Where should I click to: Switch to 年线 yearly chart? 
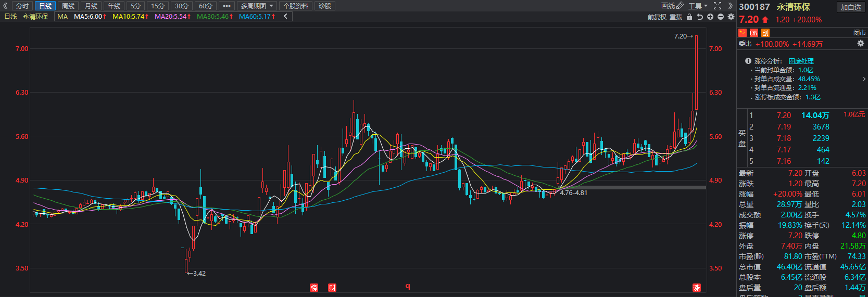click(x=114, y=6)
